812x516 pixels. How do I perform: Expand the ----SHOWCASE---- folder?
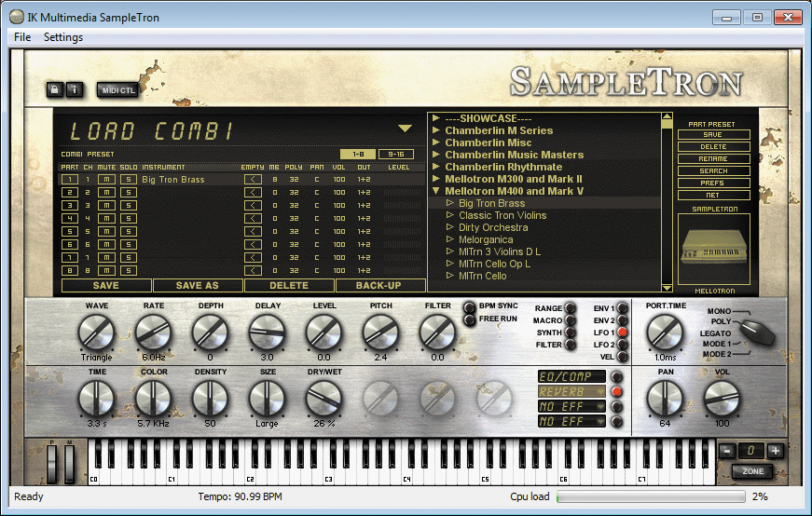[436, 118]
